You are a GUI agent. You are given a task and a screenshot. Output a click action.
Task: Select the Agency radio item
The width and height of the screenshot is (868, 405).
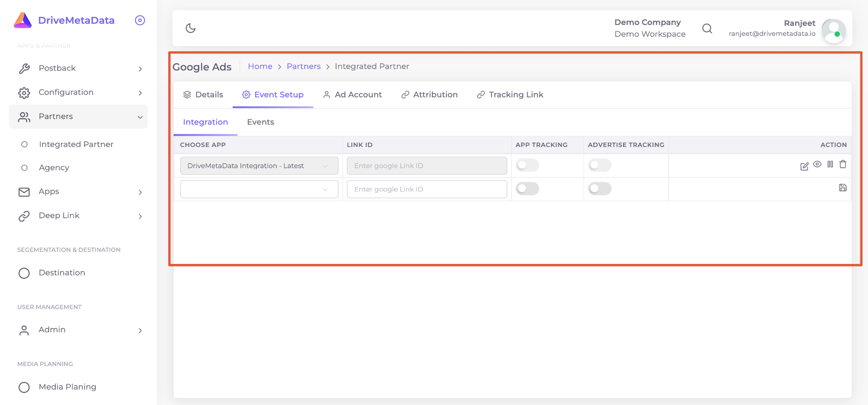pos(25,168)
